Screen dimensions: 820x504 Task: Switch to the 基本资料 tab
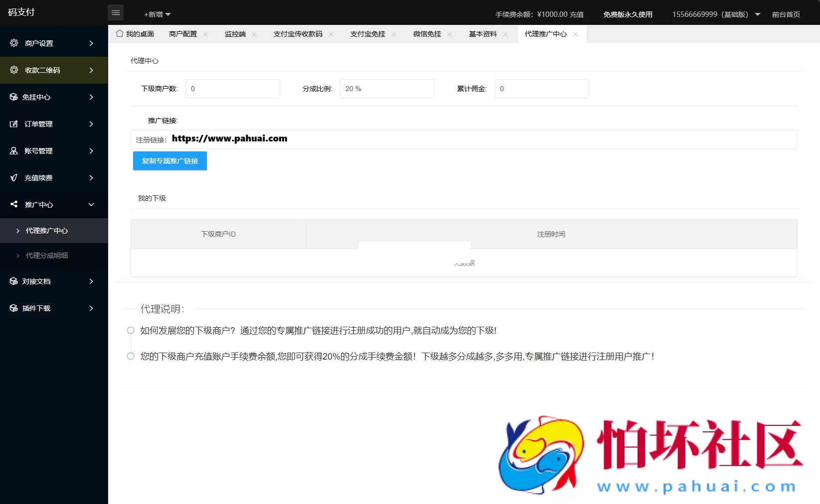tap(482, 34)
